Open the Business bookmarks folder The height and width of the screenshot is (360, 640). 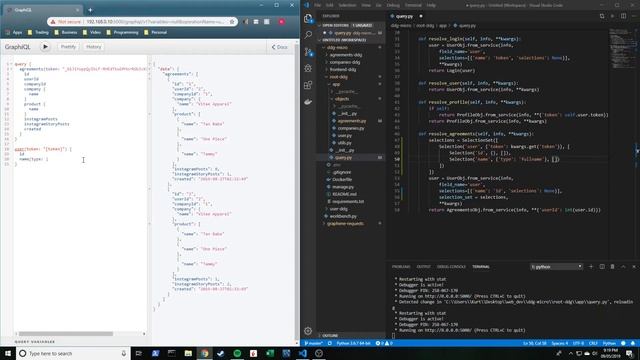point(66,32)
